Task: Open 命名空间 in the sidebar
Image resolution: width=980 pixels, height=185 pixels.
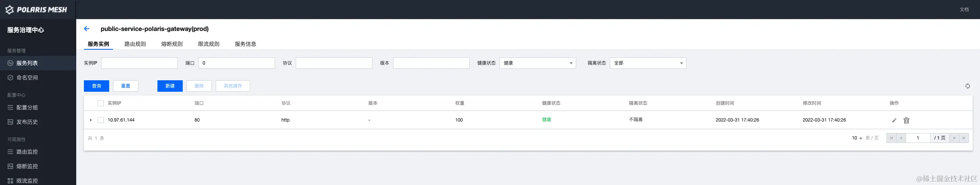Action: tap(38, 78)
